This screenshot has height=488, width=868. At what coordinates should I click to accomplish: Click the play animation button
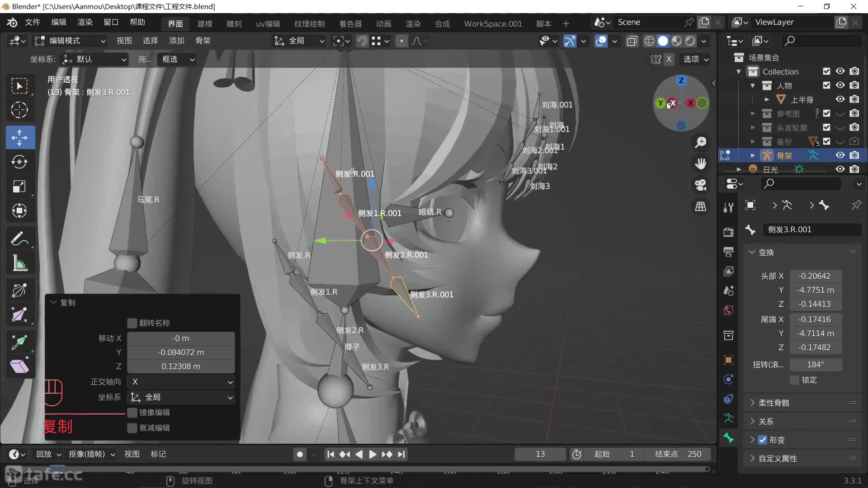373,455
